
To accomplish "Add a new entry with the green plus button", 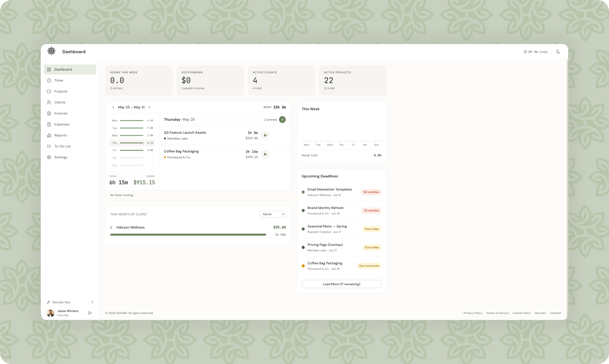I will (x=282, y=120).
